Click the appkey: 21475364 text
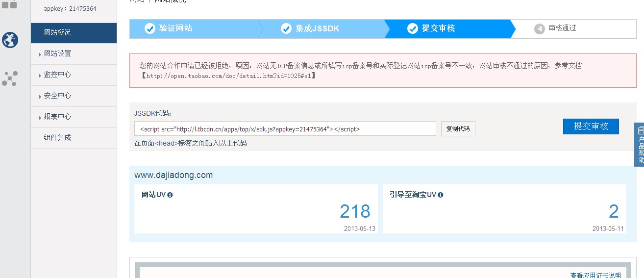The height and width of the screenshot is (278, 644). tap(70, 9)
